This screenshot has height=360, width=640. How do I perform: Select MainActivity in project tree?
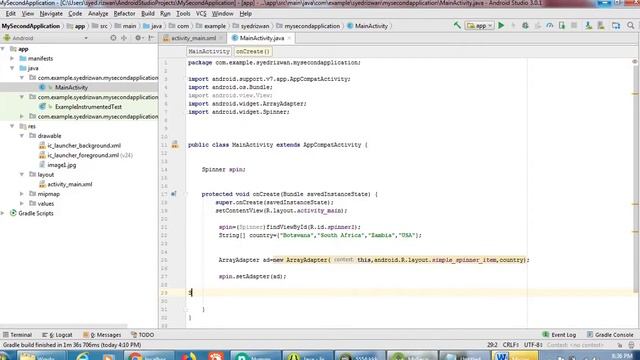pos(71,87)
